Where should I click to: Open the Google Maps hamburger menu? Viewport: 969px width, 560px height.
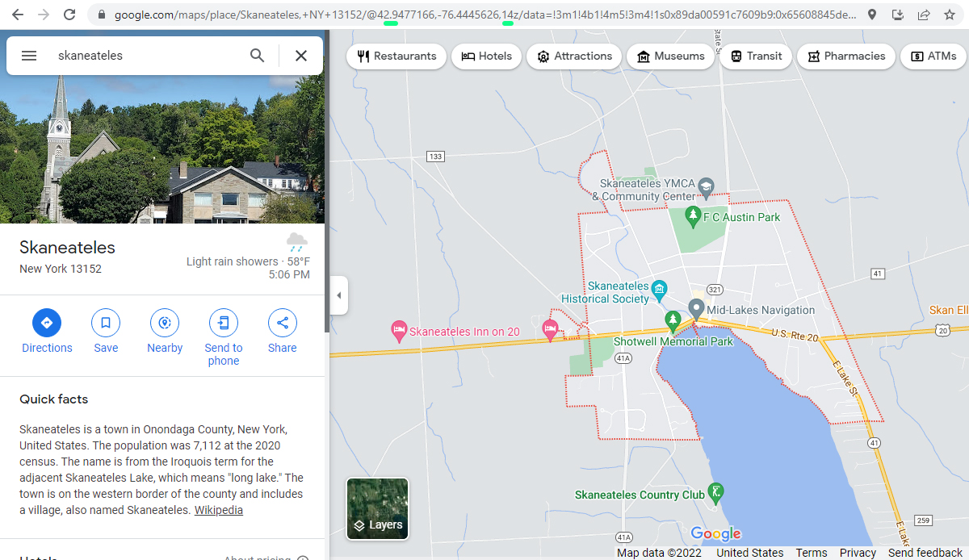[x=29, y=56]
